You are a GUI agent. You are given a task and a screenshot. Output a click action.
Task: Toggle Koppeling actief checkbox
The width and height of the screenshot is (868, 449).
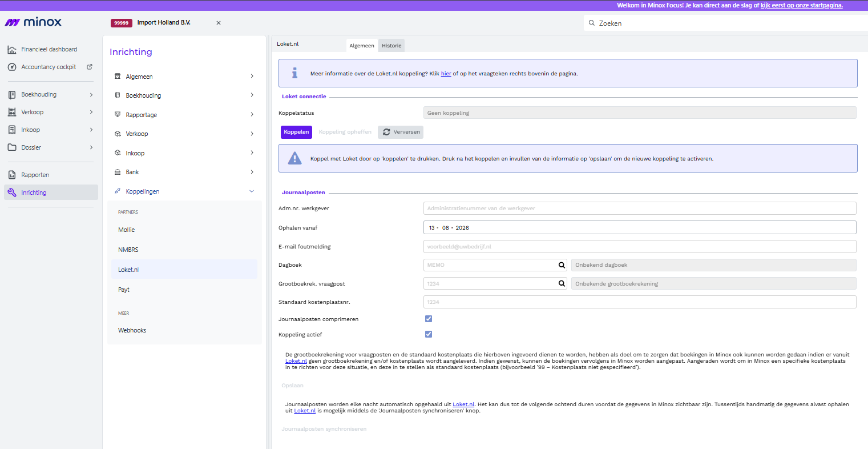pyautogui.click(x=429, y=334)
